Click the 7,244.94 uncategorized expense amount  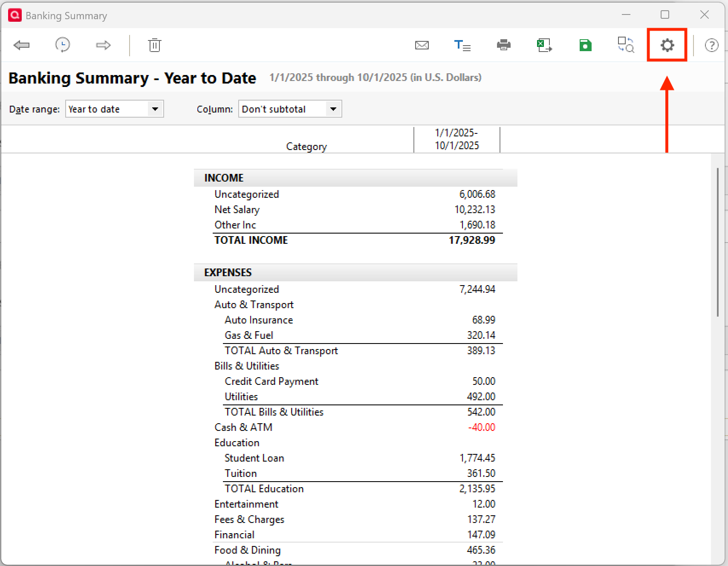click(x=477, y=289)
